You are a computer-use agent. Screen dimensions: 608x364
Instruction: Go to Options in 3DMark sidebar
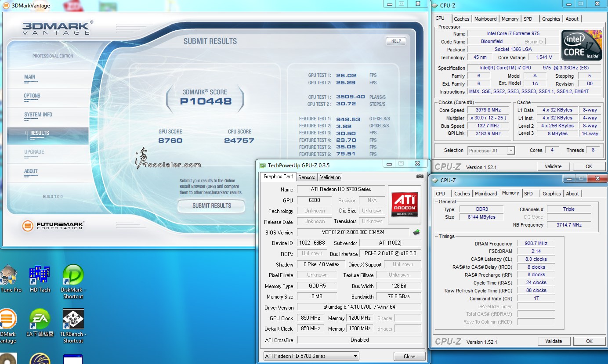pyautogui.click(x=32, y=96)
